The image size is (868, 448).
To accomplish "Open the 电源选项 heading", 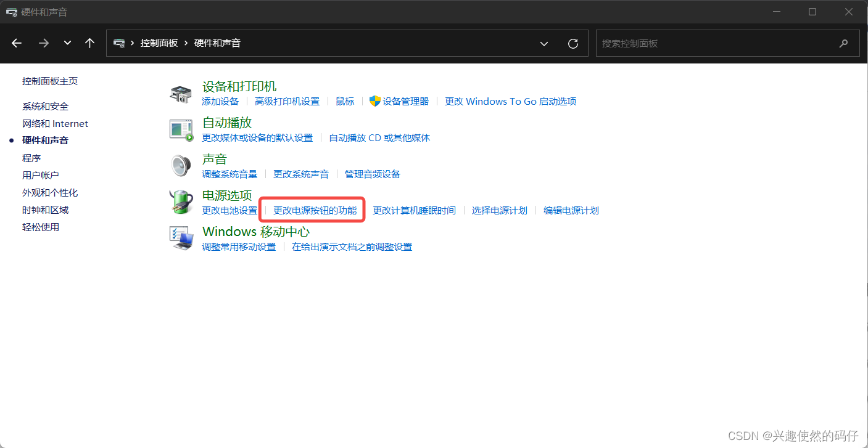I will (x=227, y=195).
